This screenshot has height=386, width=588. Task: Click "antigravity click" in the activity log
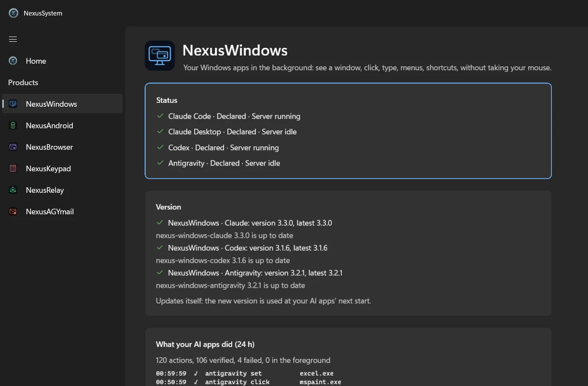[x=237, y=382]
